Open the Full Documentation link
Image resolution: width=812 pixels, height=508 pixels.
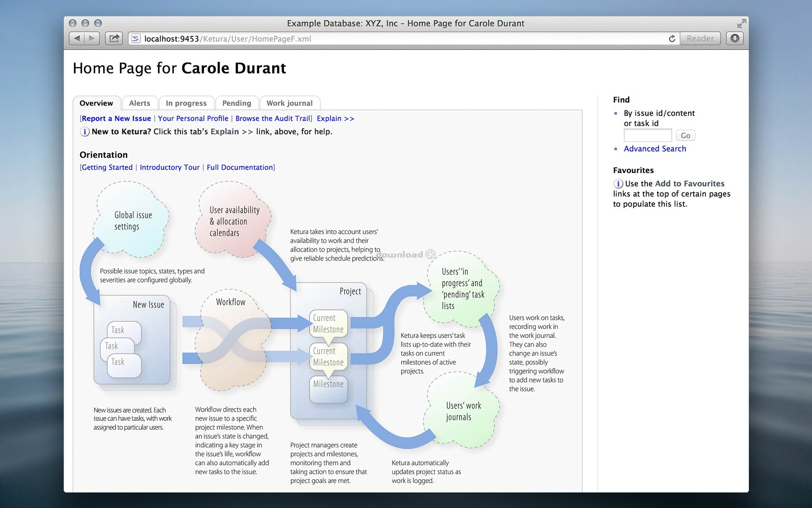coord(240,167)
